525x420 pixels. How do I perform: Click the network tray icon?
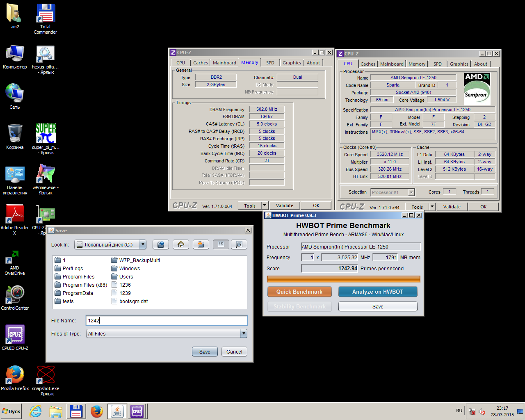(472, 411)
